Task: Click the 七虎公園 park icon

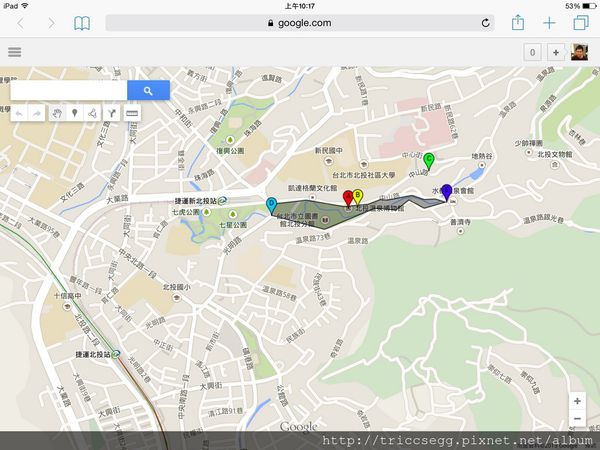Action: coord(207,212)
